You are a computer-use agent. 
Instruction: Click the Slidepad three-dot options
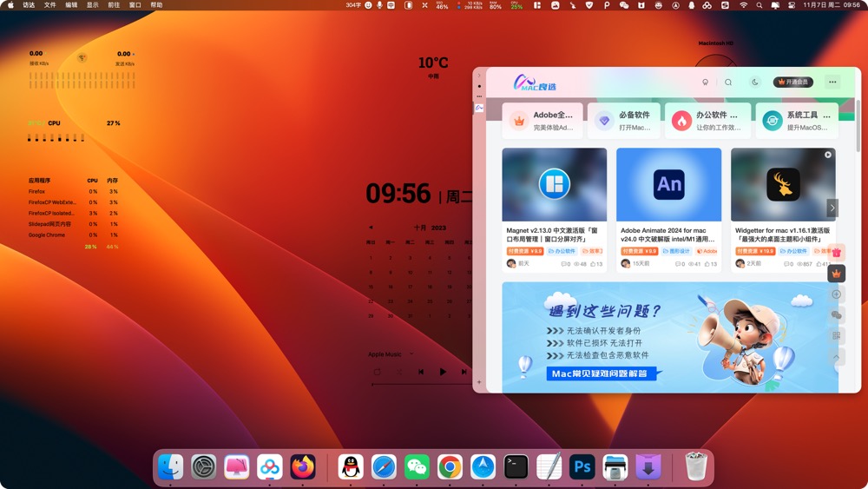[479, 96]
